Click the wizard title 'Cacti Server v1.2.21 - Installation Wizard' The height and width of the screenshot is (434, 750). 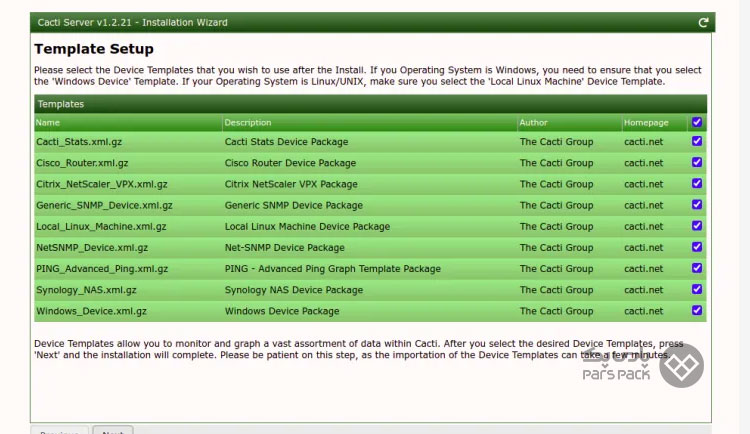pos(132,22)
